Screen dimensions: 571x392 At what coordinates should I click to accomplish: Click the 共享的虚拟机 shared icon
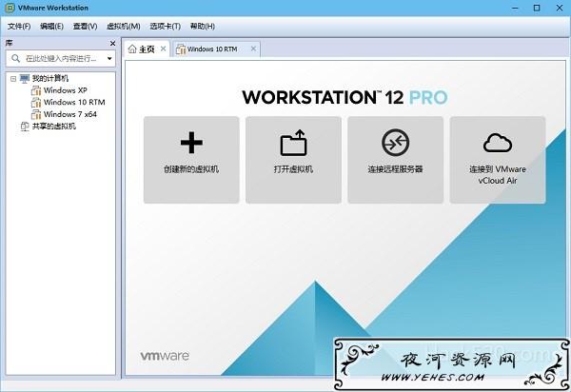coord(25,127)
